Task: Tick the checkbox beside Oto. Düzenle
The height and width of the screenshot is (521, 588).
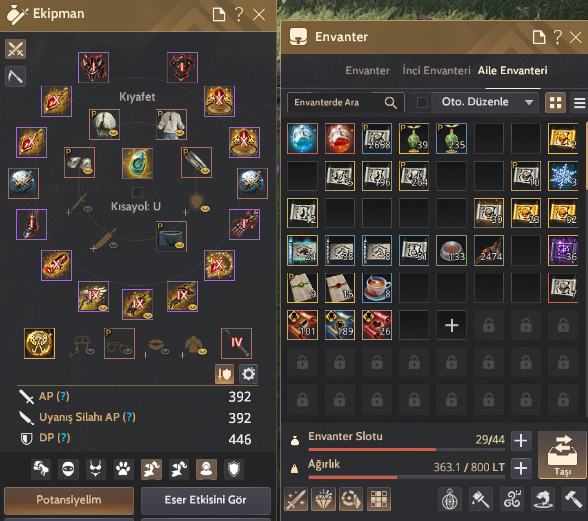Action: pos(422,102)
